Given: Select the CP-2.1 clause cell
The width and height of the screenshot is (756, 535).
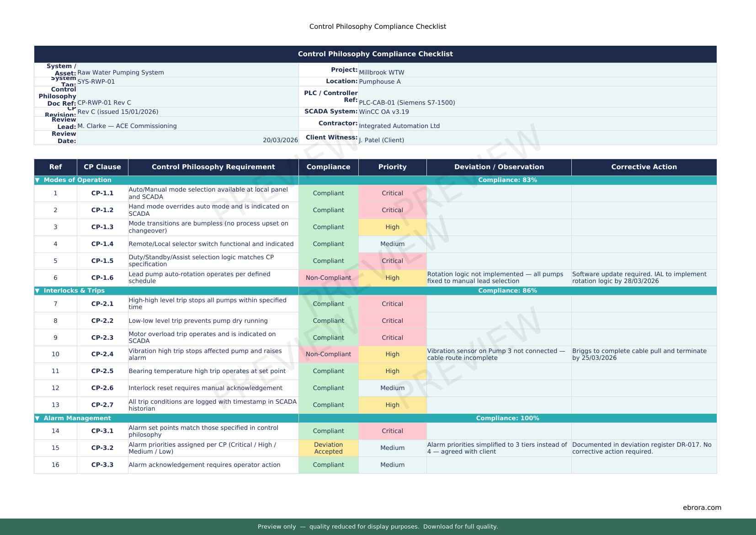Looking at the screenshot, I should (102, 304).
